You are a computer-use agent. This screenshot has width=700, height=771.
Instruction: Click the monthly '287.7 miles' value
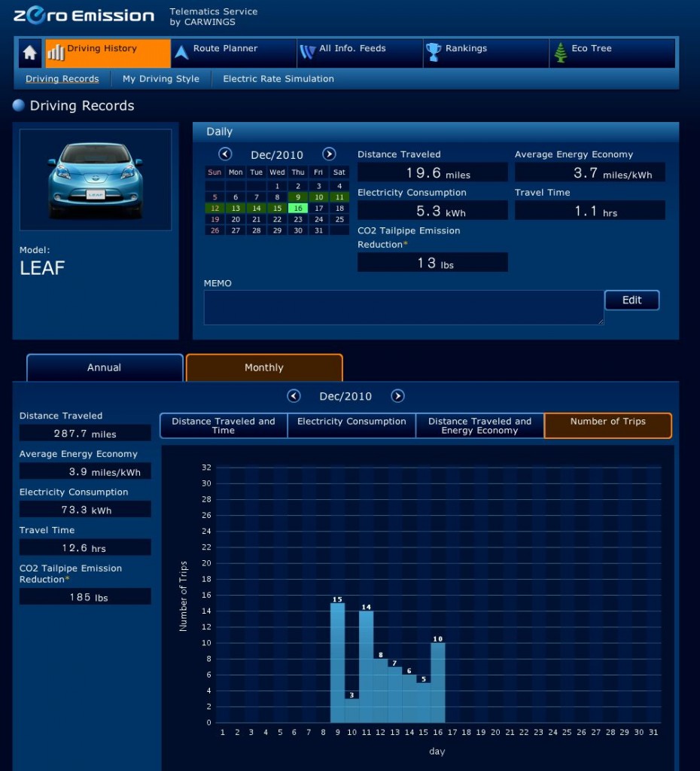point(85,433)
